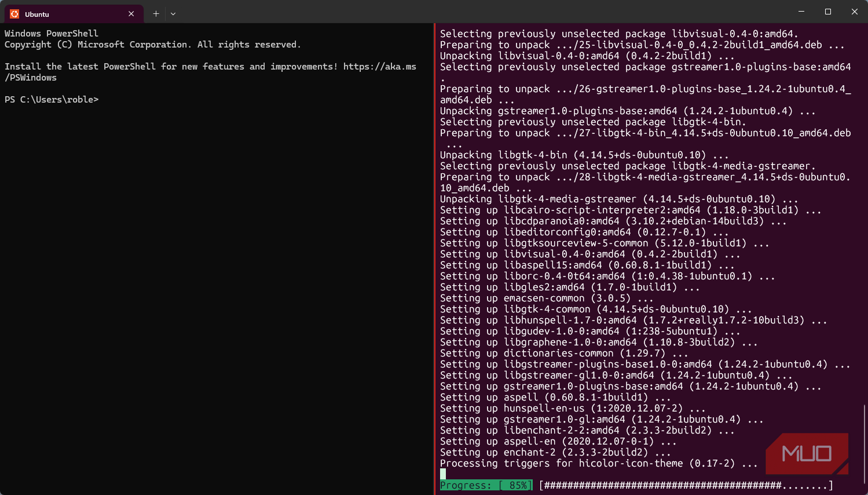Open a new tab with plus button
The height and width of the screenshot is (495, 868).
156,14
